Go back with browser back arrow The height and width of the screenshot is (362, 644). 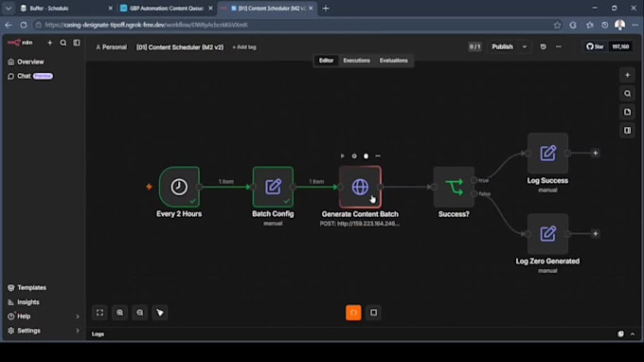coord(9,25)
